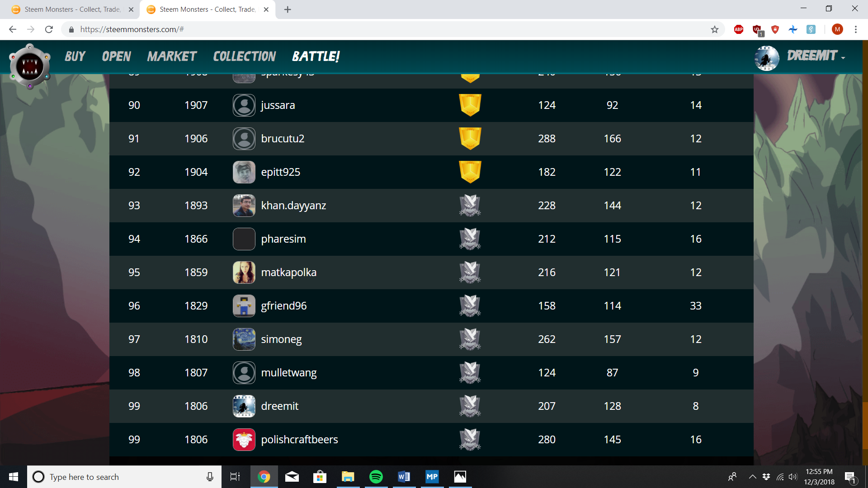Viewport: 868px width, 488px height.
Task: Click jussara's default avatar icon
Action: click(x=244, y=105)
